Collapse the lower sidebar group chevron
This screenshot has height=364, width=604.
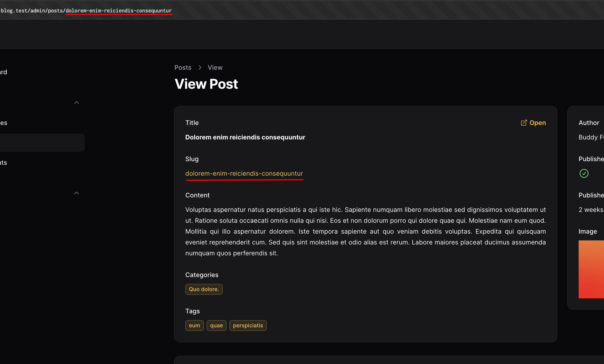[x=76, y=193]
